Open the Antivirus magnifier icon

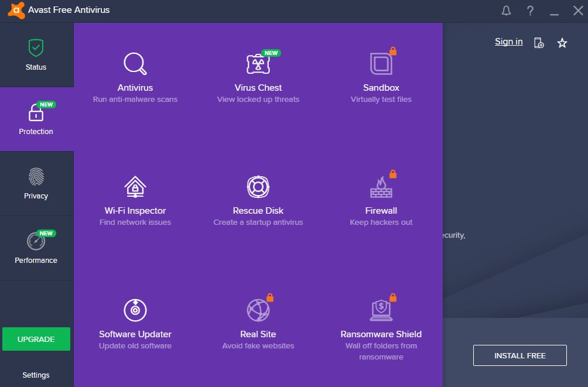(x=135, y=64)
